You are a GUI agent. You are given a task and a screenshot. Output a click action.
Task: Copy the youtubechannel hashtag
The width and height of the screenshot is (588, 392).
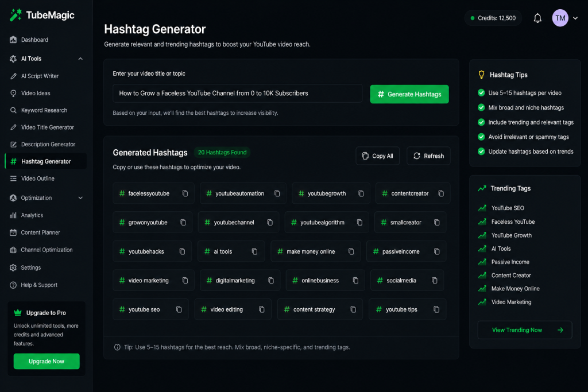coord(270,222)
